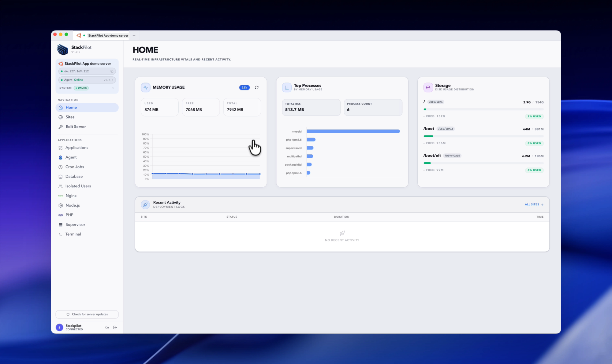Click the "513.7 MB" total RSS value
Viewport: 612px width, 364px height.
(x=294, y=110)
